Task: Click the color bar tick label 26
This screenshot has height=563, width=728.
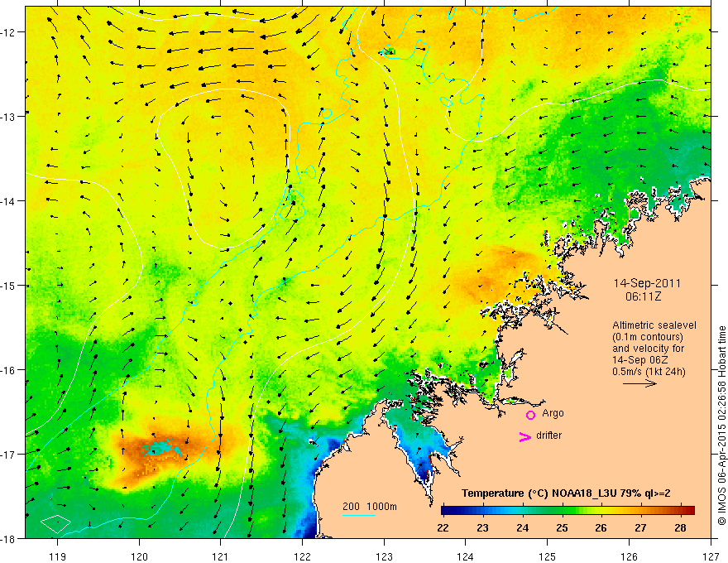Action: tap(601, 527)
